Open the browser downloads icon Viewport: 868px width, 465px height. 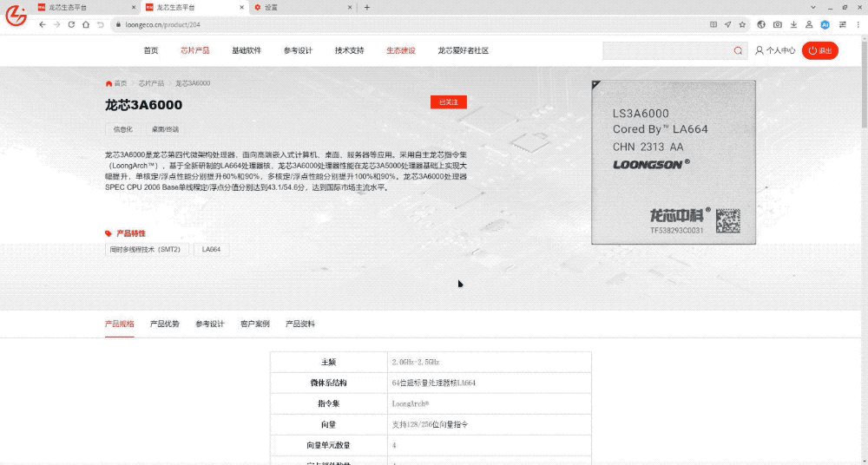[x=792, y=24]
